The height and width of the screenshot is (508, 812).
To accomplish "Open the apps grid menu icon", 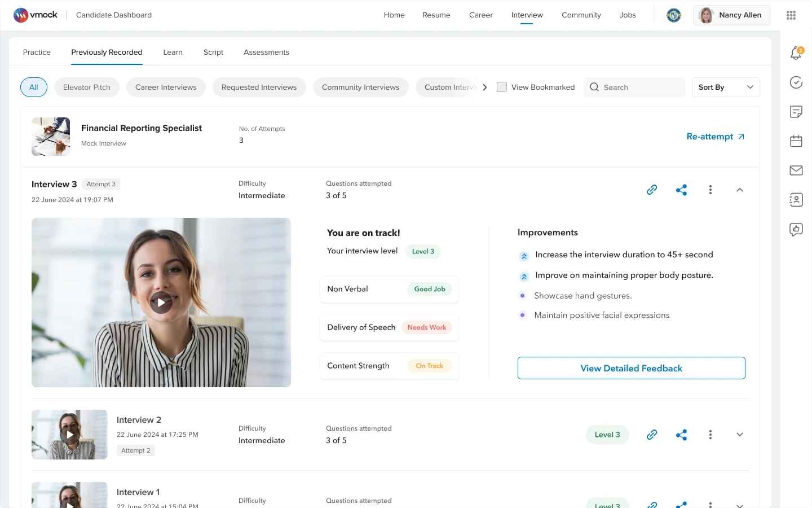I will click(x=791, y=15).
